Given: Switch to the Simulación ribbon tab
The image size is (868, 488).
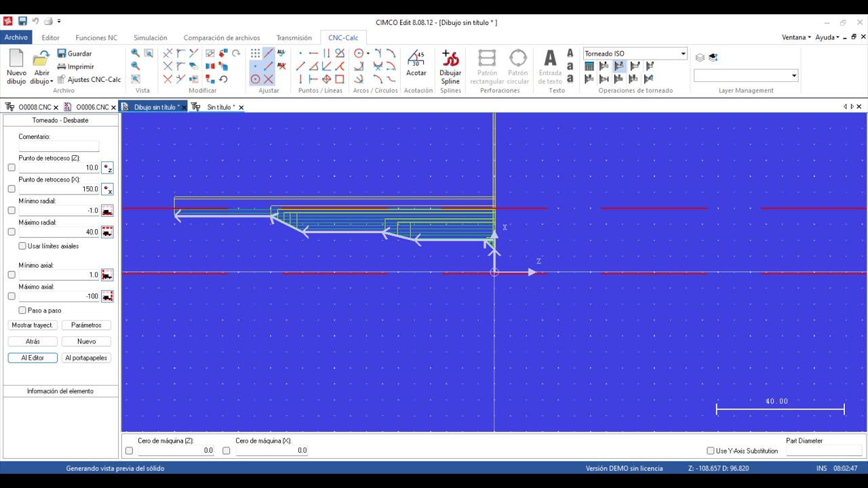Looking at the screenshot, I should coord(150,38).
